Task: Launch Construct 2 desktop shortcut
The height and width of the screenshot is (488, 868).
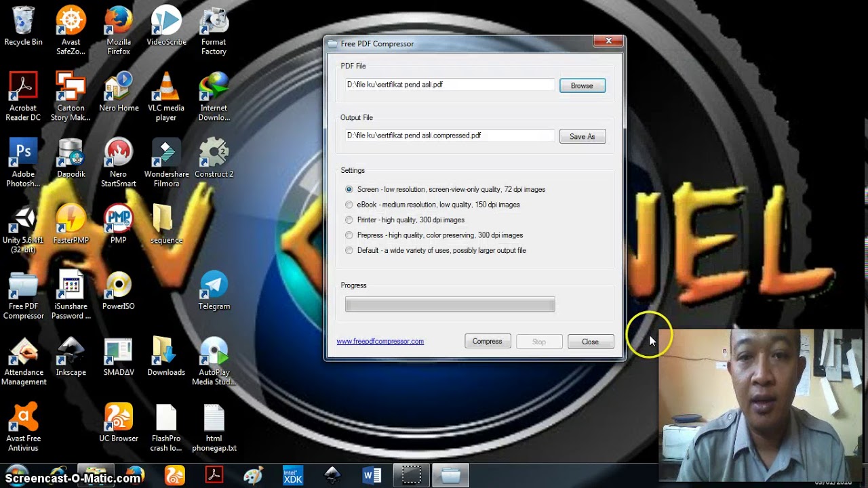Action: pyautogui.click(x=214, y=159)
